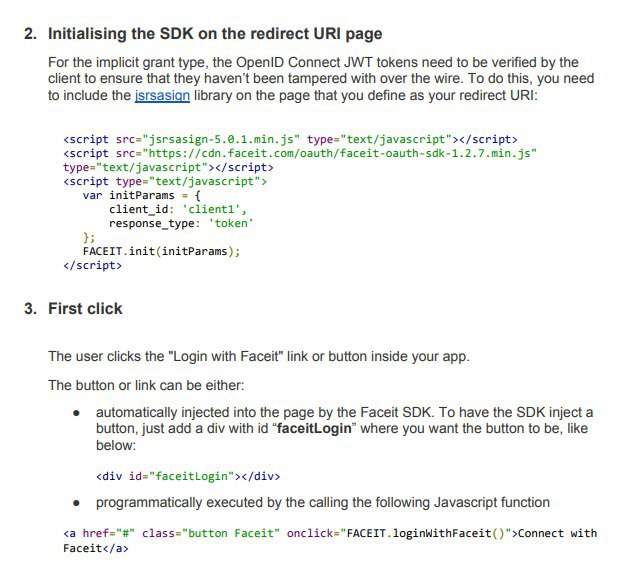The width and height of the screenshot is (628, 571).
Task: Click the jsrsasign-5.0.1.min.js script line
Action: click(x=290, y=139)
